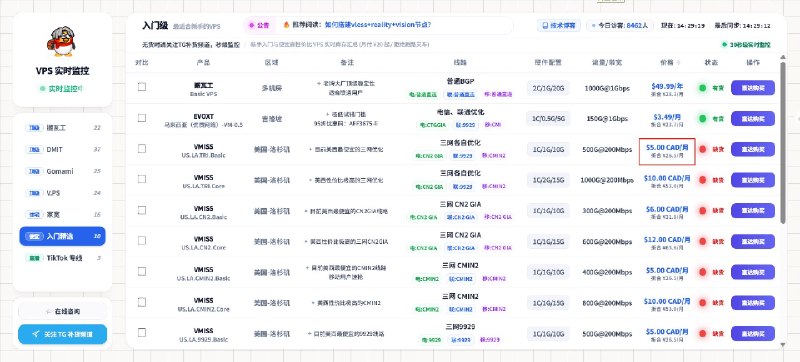Tick the compare checkbox for VMISS US.LA.9929.Basic
Image resolution: width=800 pixels, height=362 pixels.
pos(142,332)
